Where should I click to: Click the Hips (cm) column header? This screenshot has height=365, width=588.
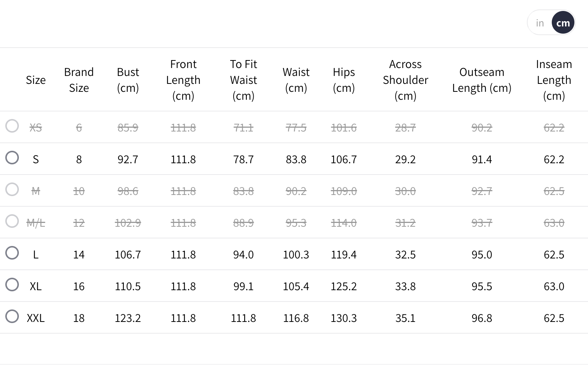[x=343, y=80]
